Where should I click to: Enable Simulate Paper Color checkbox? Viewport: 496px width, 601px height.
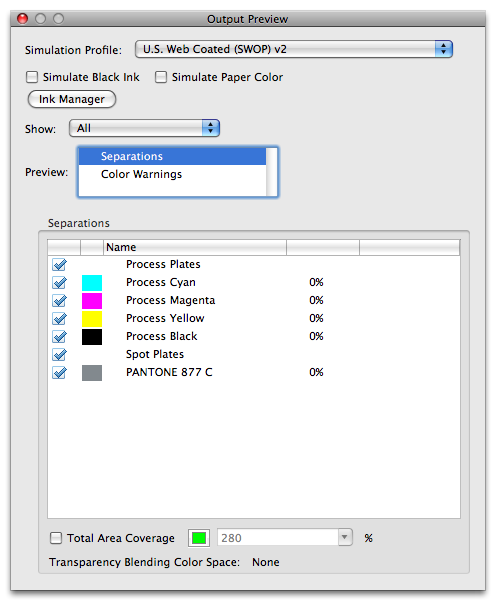coord(161,77)
